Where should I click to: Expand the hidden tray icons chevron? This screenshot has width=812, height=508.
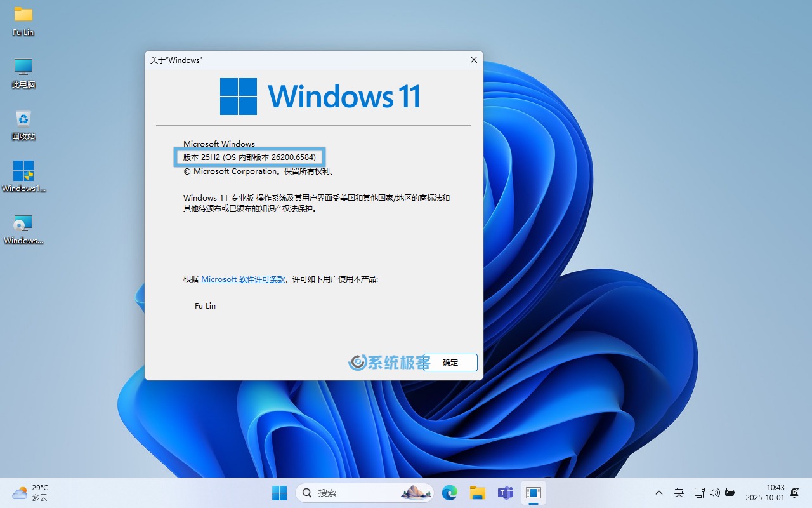tap(659, 493)
